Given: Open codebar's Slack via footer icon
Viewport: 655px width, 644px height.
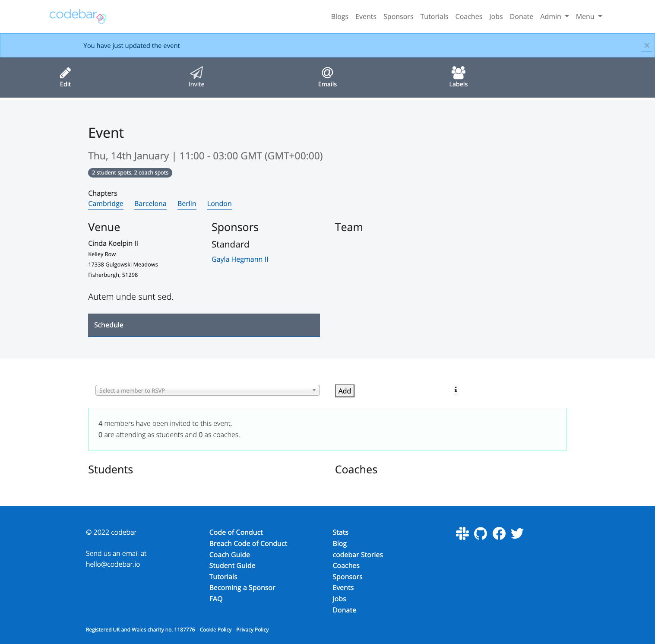Looking at the screenshot, I should click(462, 533).
